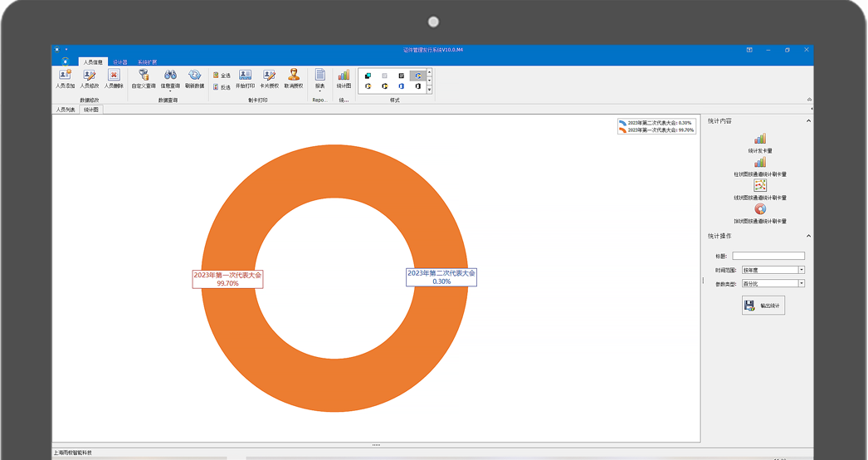
Task: Click legend entry 2023年第一次代表大会: 99.70%
Action: 656,130
